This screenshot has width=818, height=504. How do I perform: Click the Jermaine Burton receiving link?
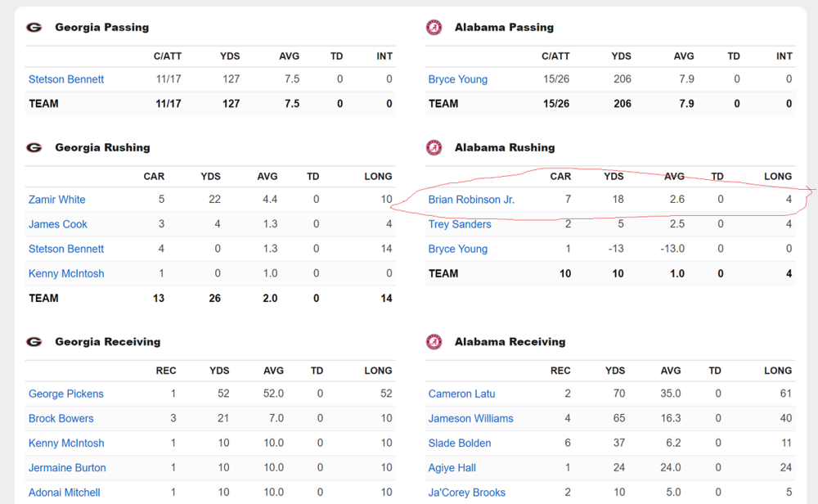67,468
